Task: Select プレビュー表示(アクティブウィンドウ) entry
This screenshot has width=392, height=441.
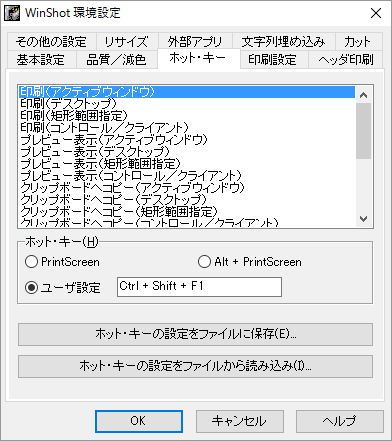Action: tap(187, 140)
